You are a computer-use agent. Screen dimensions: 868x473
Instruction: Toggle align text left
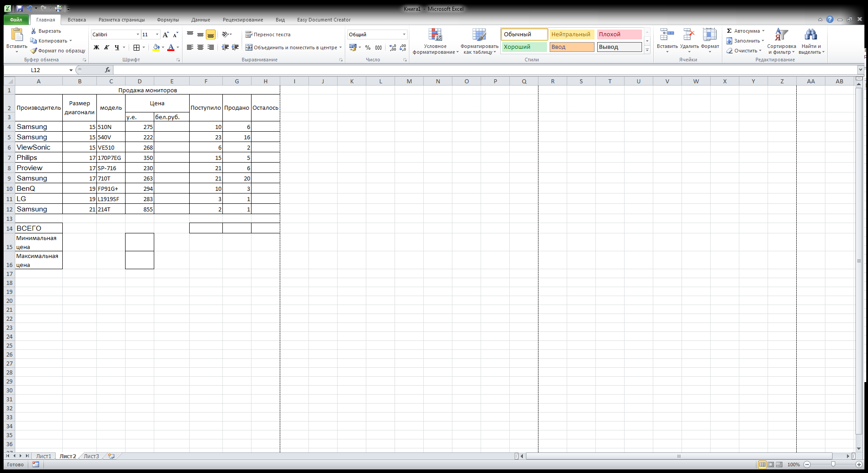(190, 47)
